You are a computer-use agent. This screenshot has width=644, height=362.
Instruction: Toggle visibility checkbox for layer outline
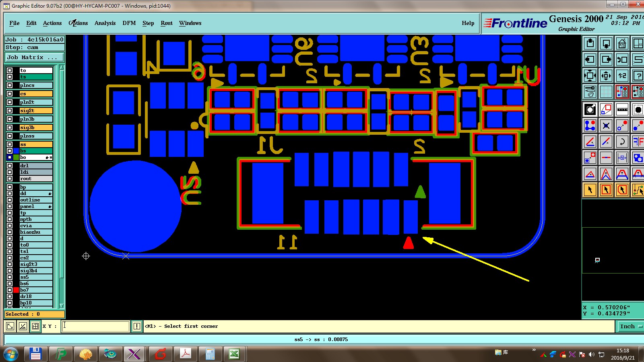(10, 200)
